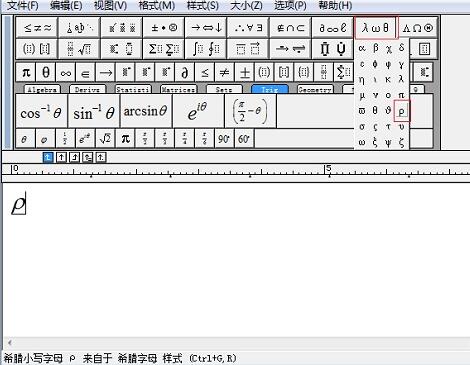The image size is (470, 365).
Task: Open the summation templates palette
Action: click(x=164, y=49)
